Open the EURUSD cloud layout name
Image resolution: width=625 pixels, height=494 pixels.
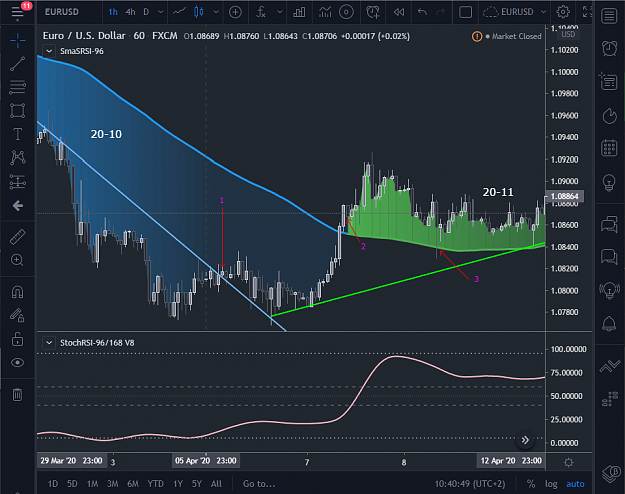(508, 12)
